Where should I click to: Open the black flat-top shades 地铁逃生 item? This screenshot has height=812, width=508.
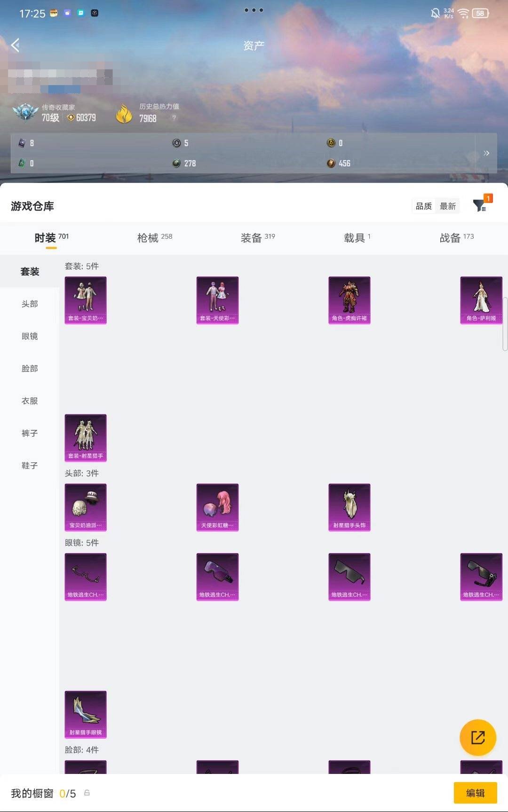click(349, 577)
